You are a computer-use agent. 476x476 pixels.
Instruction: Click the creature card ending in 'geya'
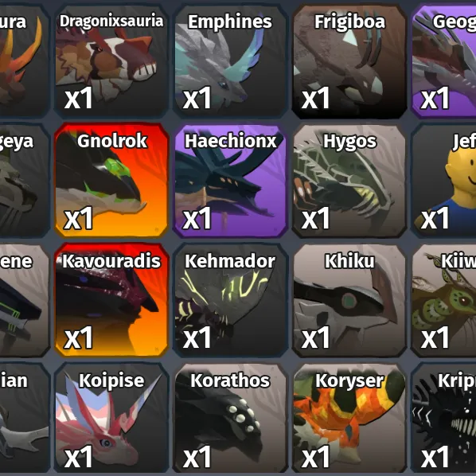25,180
